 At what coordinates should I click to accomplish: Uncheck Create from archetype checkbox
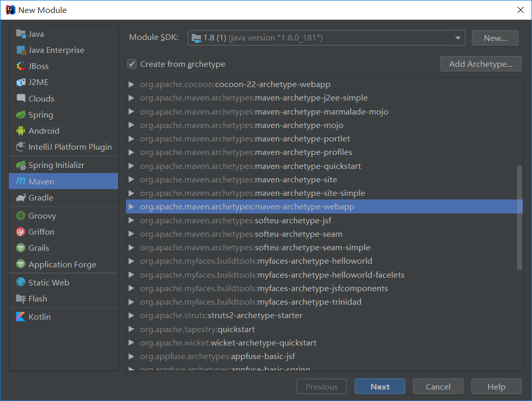pyautogui.click(x=132, y=64)
